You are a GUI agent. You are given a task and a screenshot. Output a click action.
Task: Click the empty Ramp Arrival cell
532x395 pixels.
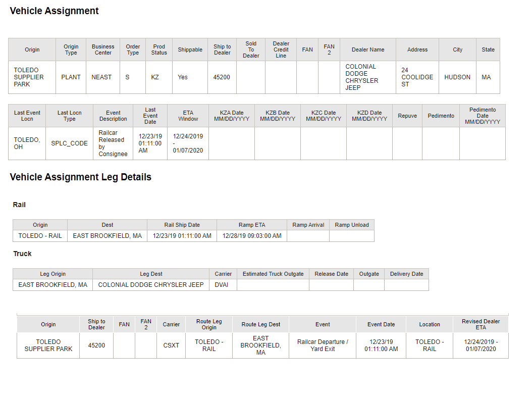coord(308,236)
